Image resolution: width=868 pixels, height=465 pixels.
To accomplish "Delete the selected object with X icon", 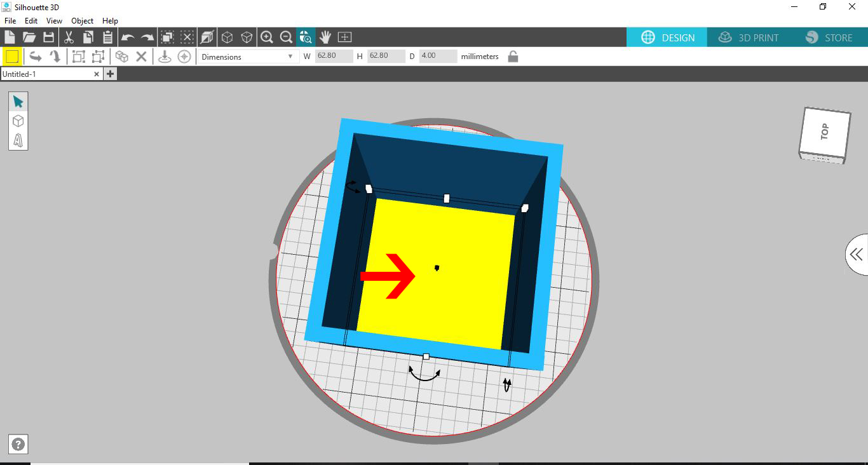I will tap(141, 57).
